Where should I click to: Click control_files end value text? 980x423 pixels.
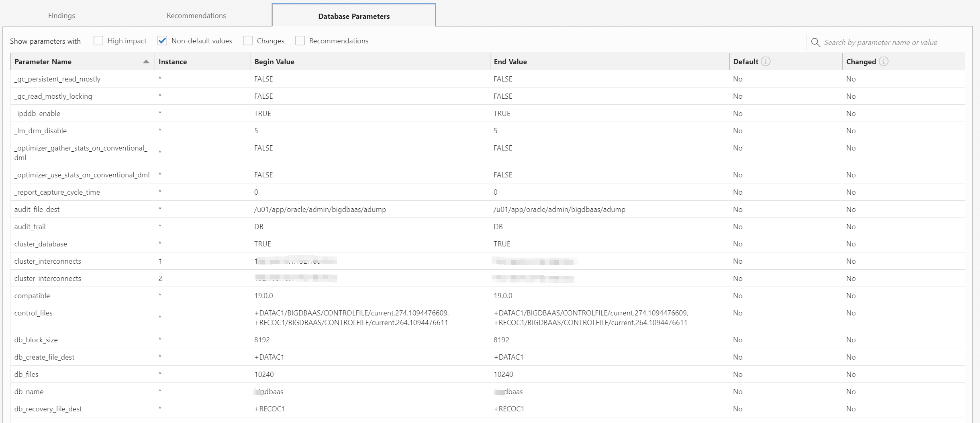pyautogui.click(x=591, y=318)
